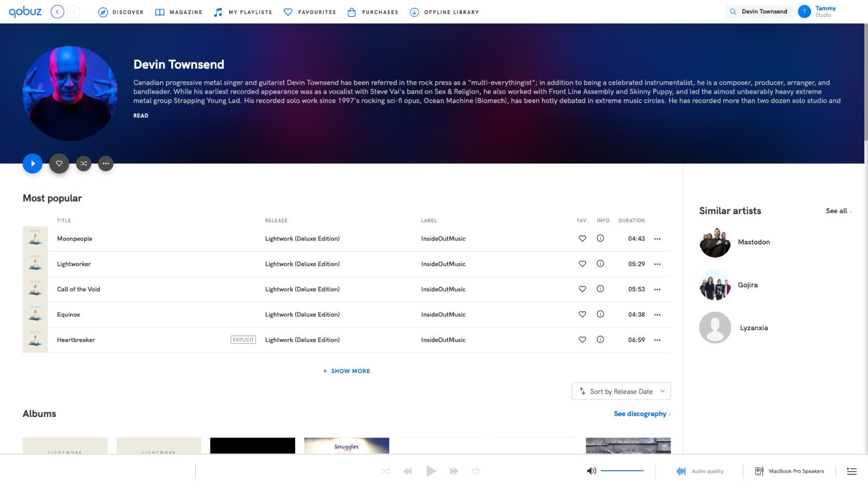Click the Call of the Void album thumbnail

tap(35, 289)
